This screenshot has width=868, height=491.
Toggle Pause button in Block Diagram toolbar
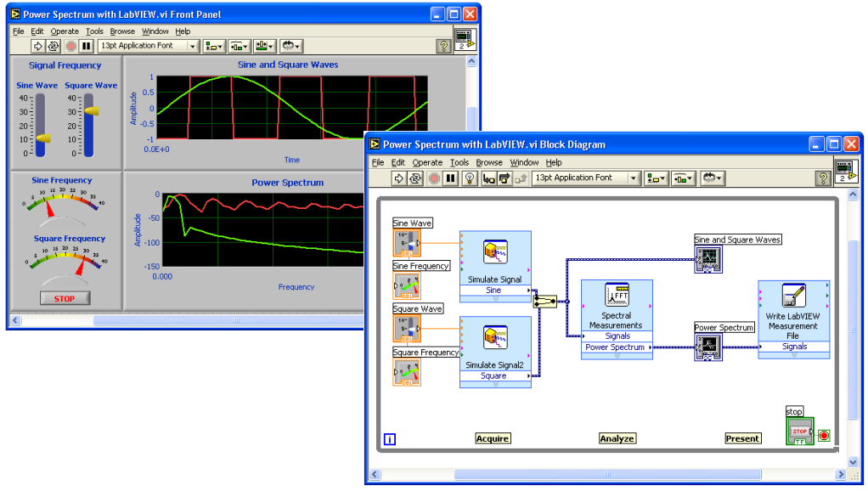click(450, 178)
